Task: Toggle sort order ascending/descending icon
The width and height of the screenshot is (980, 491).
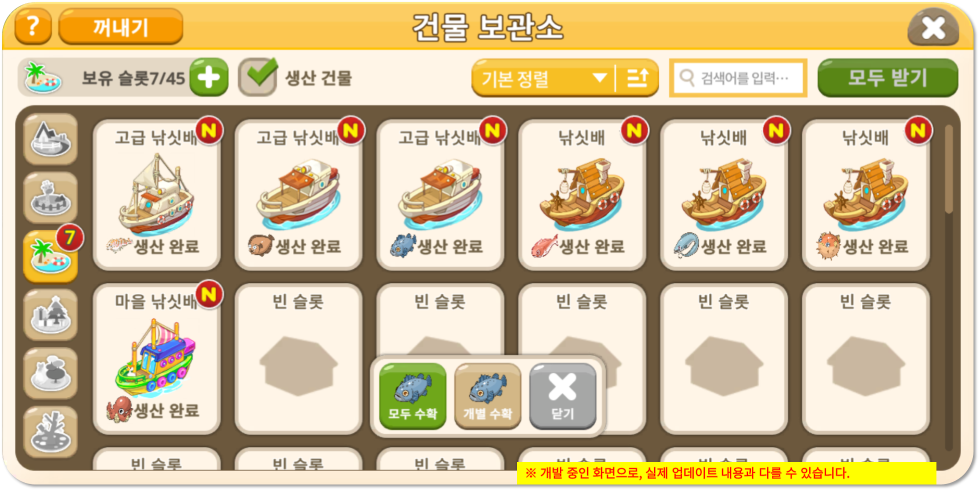Action: tap(637, 78)
